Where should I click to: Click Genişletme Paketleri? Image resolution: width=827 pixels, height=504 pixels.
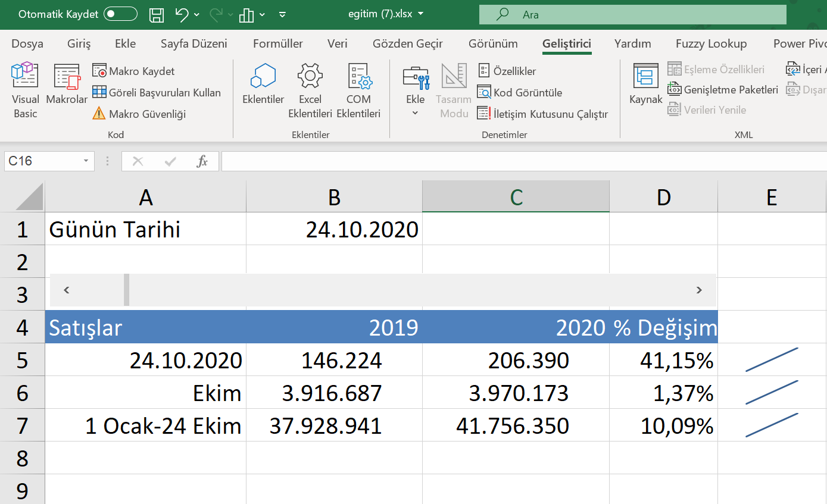click(x=723, y=90)
